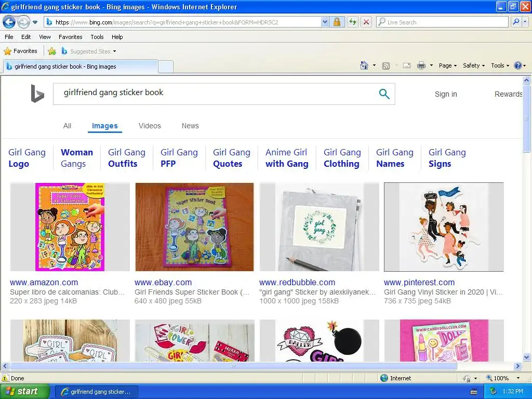
Task: Open the Favorites star button
Action: [20, 51]
